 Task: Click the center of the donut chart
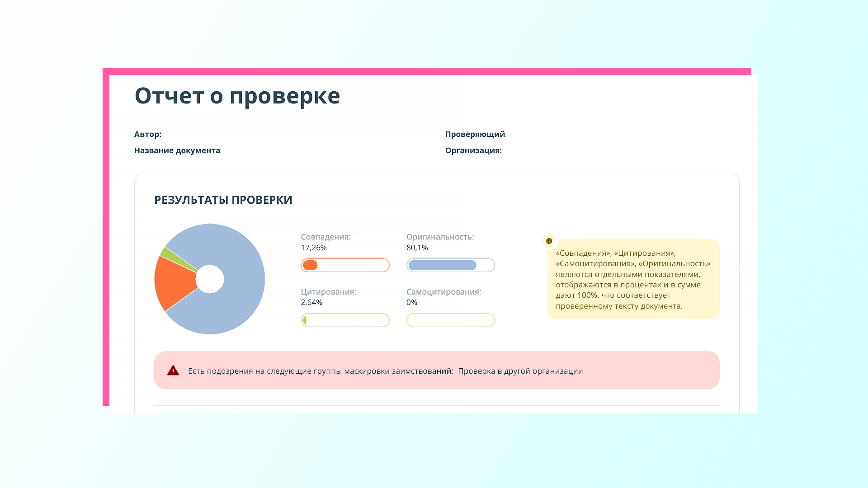click(210, 279)
